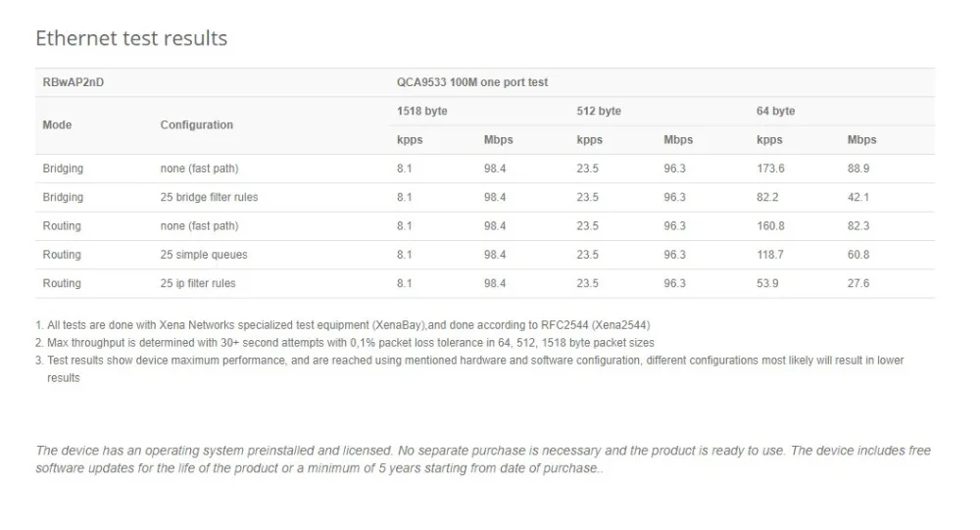Click the Configuration column header
Screen dimensions: 980x530
coord(197,125)
